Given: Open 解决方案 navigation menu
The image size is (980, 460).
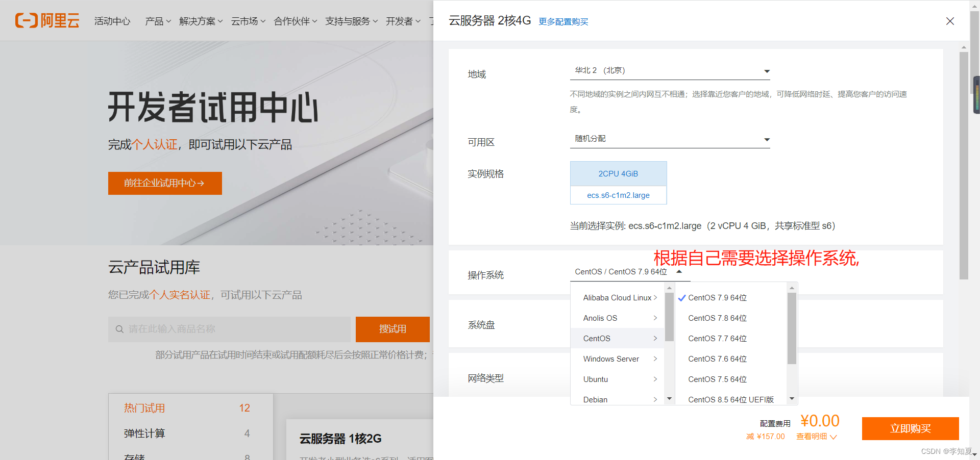Looking at the screenshot, I should point(201,21).
